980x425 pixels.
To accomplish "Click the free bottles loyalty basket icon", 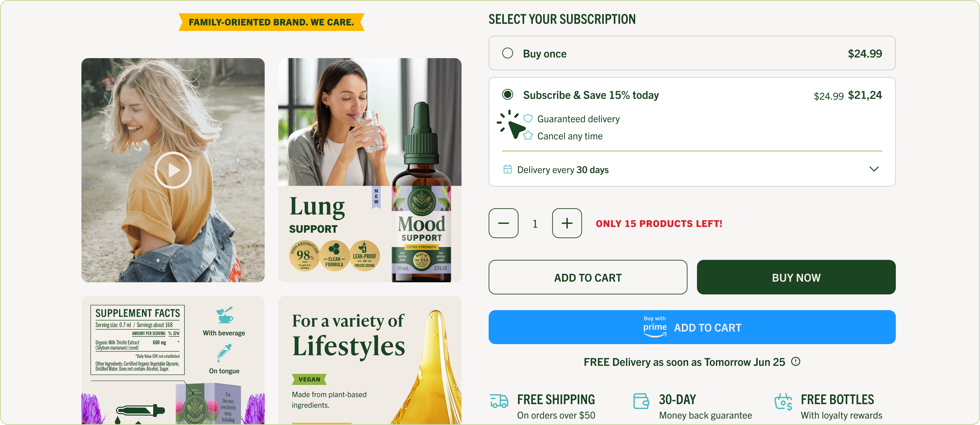I will point(783,402).
